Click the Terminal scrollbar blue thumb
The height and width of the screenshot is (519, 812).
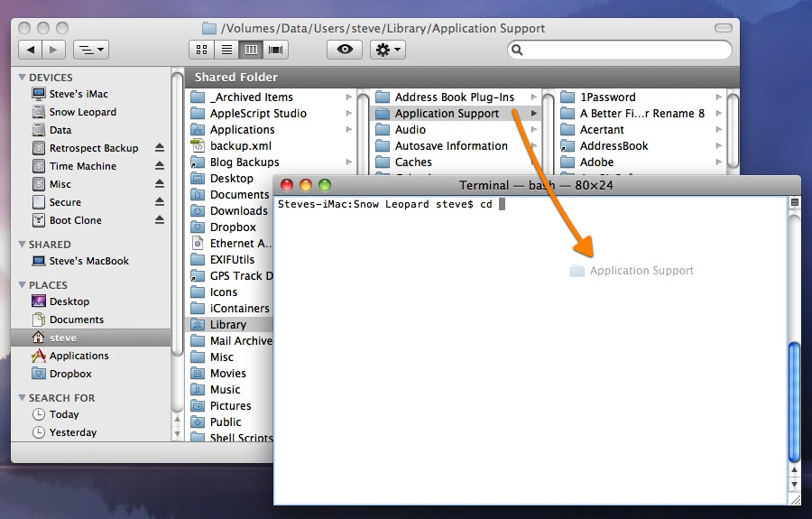click(794, 402)
